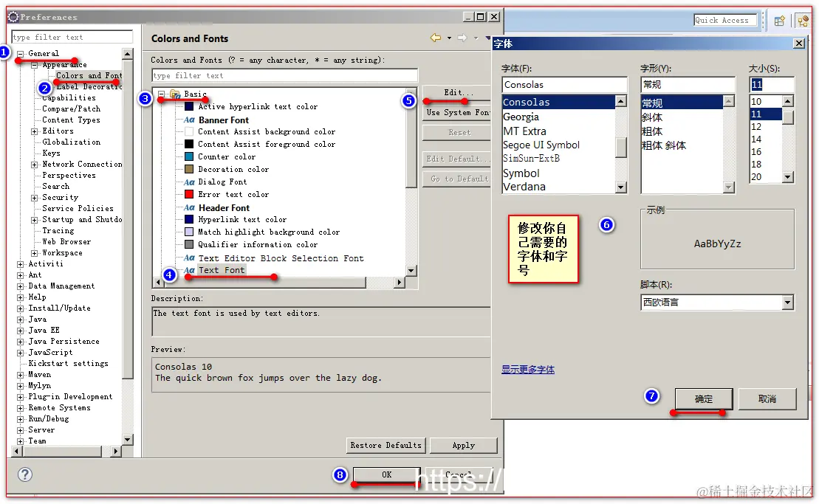Select Content Assist foreground color item
This screenshot has width=819, height=504.
coord(267,144)
